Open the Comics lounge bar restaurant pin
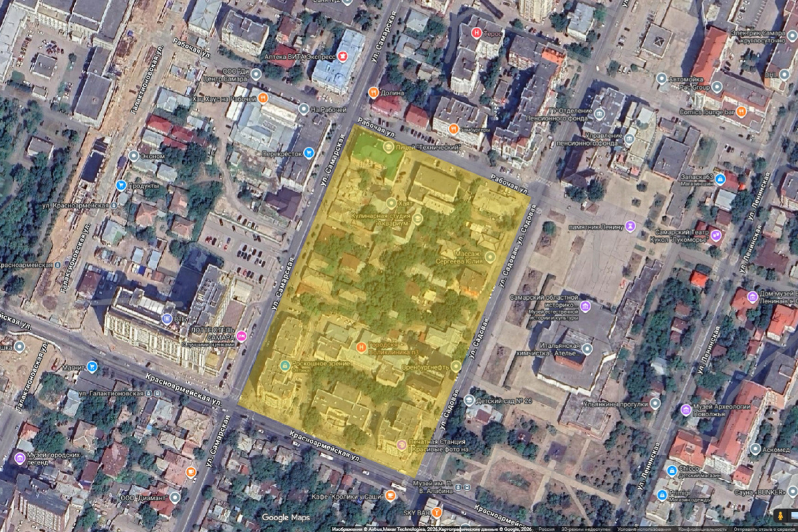This screenshot has height=532, width=798. (x=741, y=111)
